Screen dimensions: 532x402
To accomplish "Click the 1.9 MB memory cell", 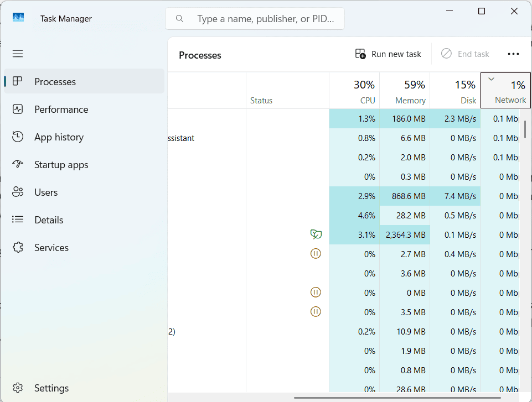I will coord(405,351).
